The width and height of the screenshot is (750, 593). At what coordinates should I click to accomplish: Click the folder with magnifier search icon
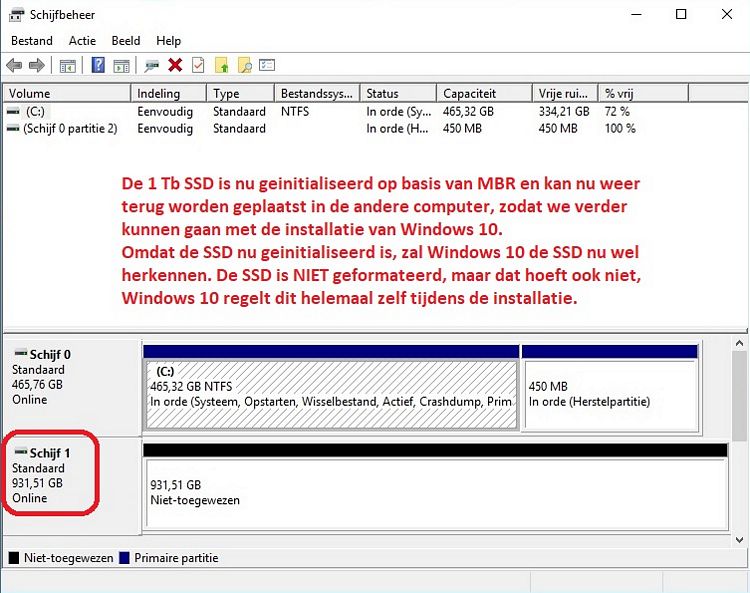(x=244, y=65)
